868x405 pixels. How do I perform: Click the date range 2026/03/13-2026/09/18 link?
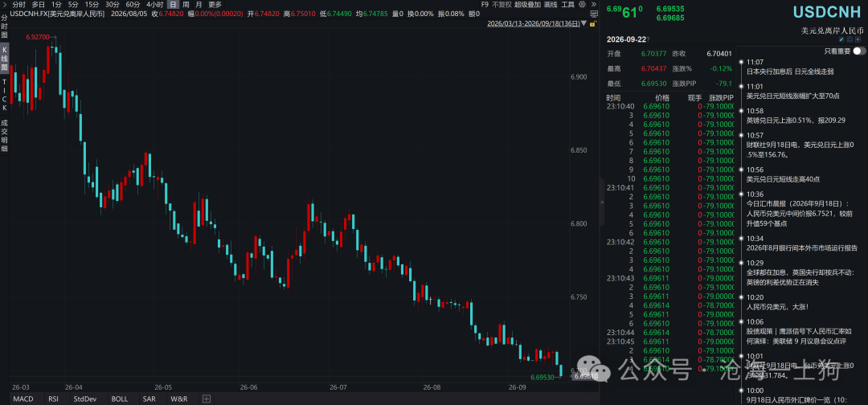[533, 24]
